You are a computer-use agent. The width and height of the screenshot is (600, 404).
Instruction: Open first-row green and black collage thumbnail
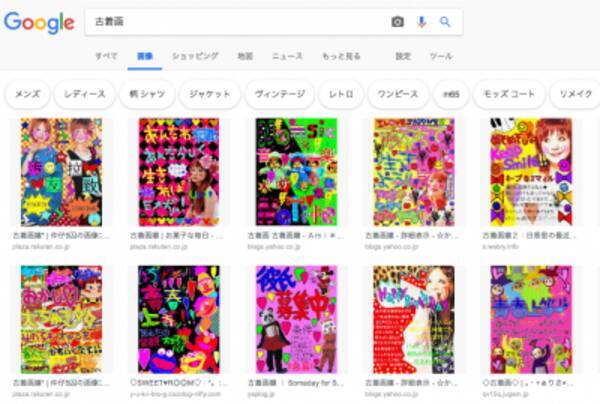tap(297, 172)
